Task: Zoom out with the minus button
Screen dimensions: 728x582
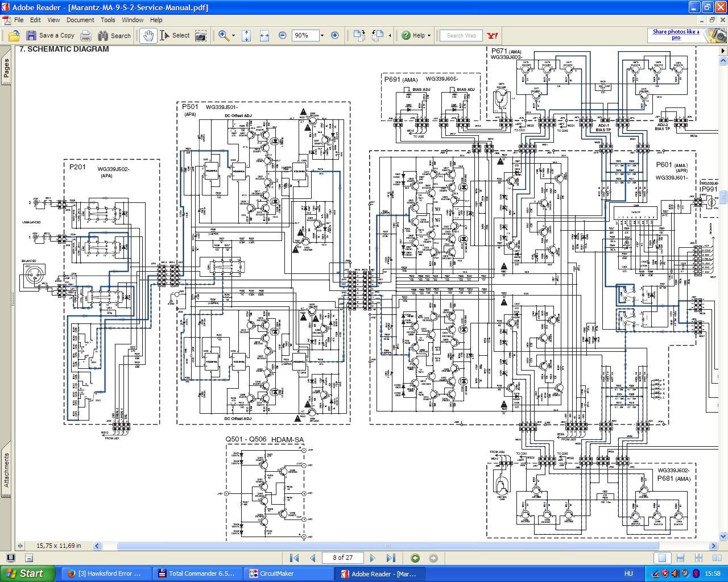Action: point(283,35)
